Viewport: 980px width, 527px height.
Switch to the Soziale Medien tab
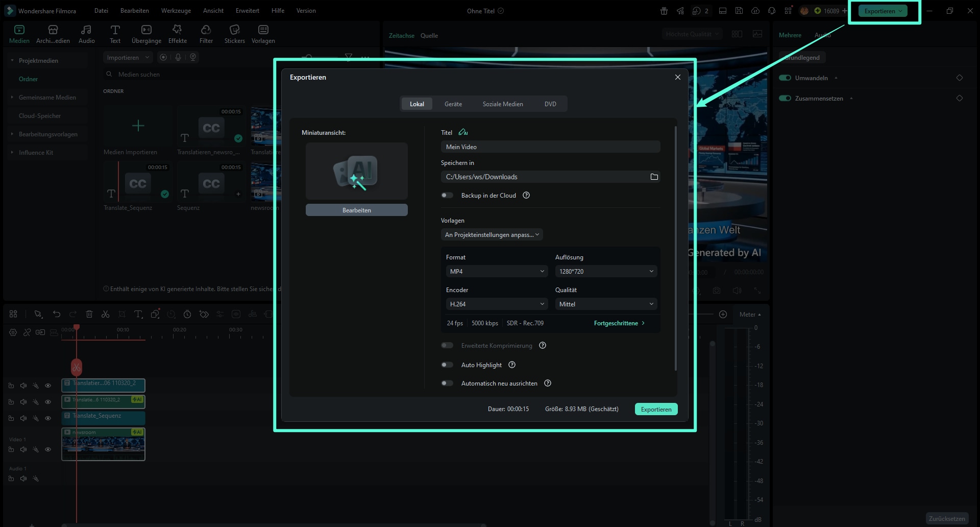tap(503, 104)
